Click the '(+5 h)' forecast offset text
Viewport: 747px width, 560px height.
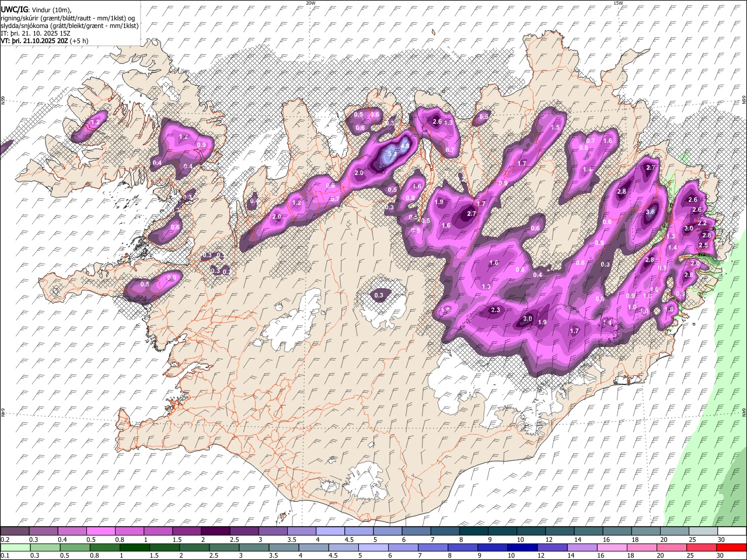pos(79,41)
